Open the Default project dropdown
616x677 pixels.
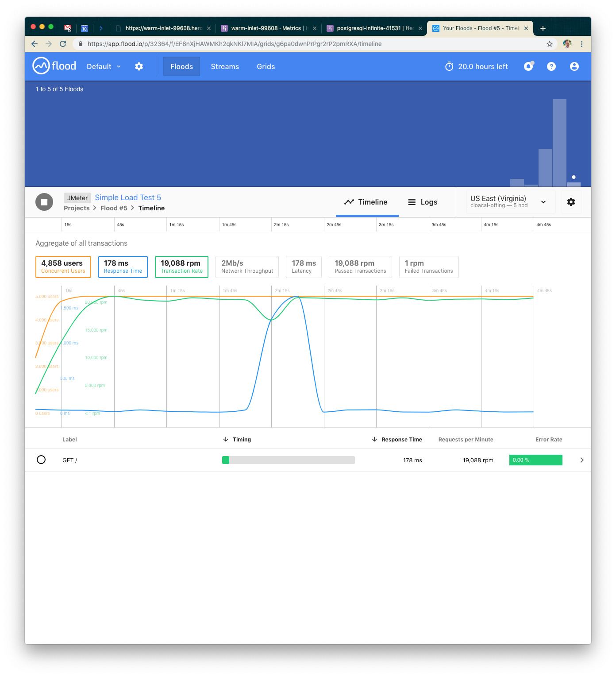pos(104,66)
